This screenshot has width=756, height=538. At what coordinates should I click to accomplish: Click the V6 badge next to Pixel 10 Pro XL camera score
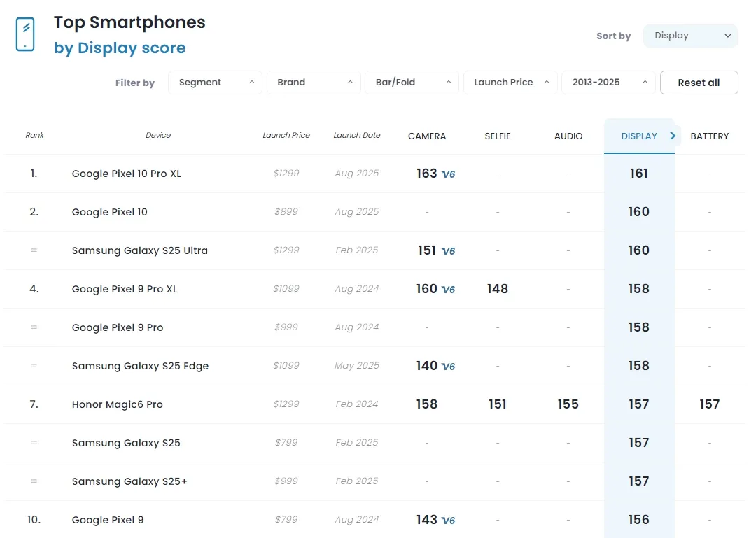(x=448, y=174)
